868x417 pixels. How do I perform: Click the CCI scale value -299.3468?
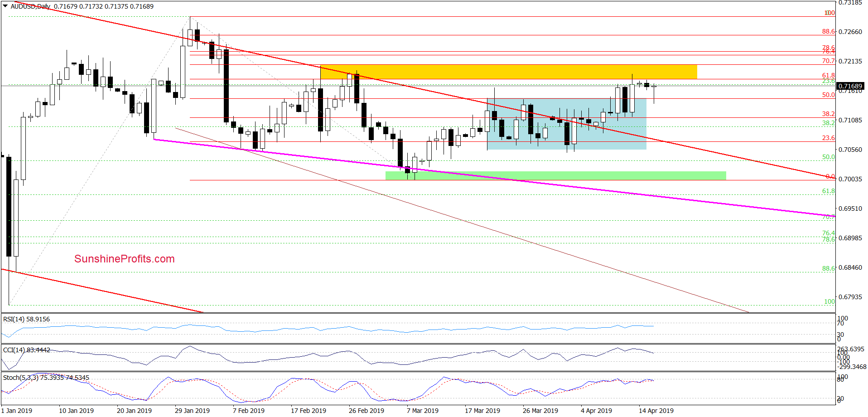point(852,367)
